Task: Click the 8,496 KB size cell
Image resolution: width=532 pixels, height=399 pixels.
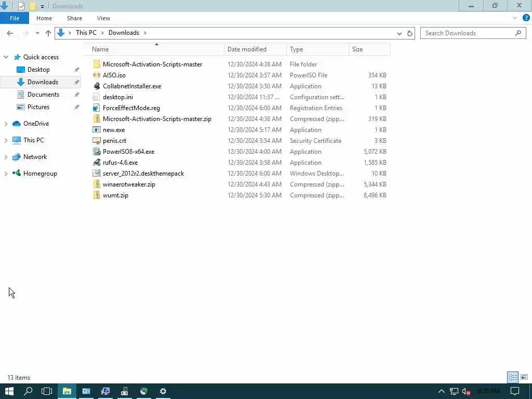Action: click(x=375, y=195)
